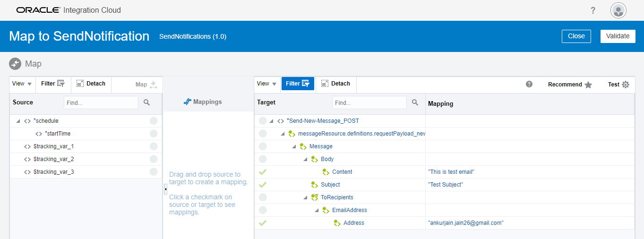Click the element icon of *Send-New-Message_POST
This screenshot has width=644, height=239.
coord(281,121)
